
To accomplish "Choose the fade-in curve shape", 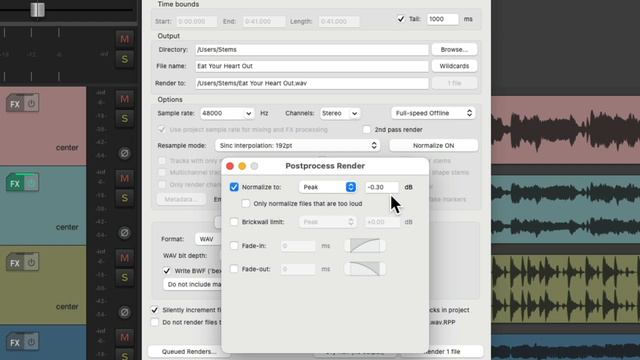I will pos(365,246).
